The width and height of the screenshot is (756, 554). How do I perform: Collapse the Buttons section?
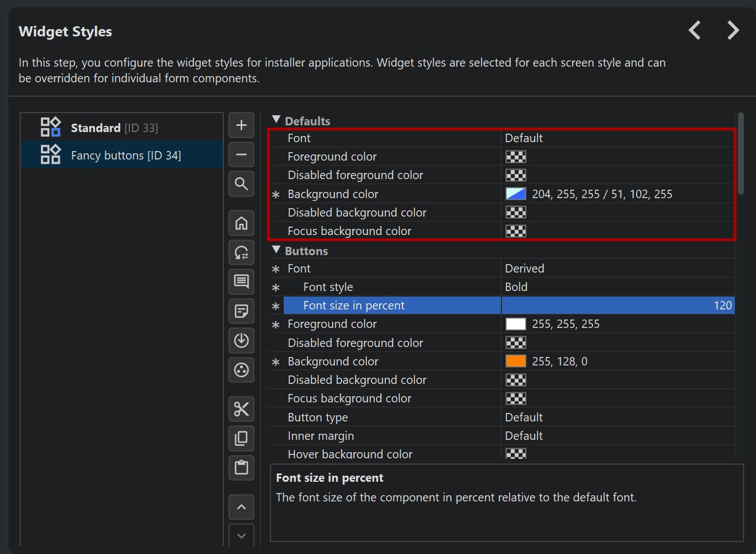(x=276, y=250)
